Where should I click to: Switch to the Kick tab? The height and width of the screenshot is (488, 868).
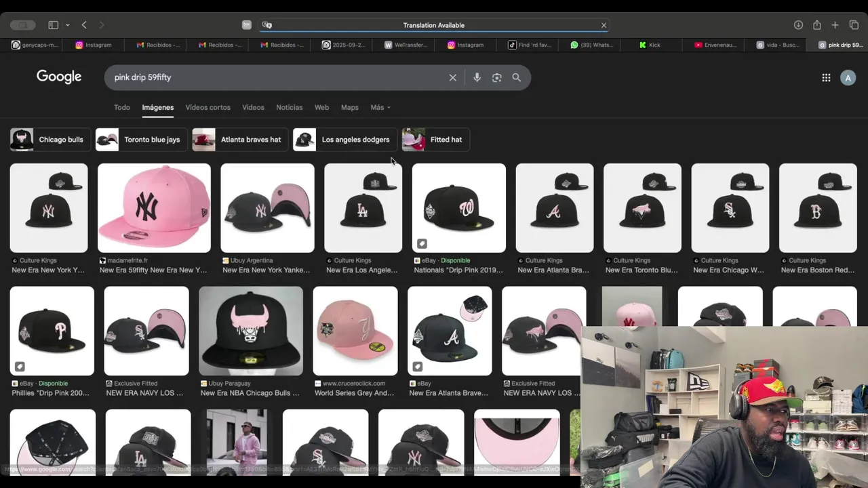650,45
